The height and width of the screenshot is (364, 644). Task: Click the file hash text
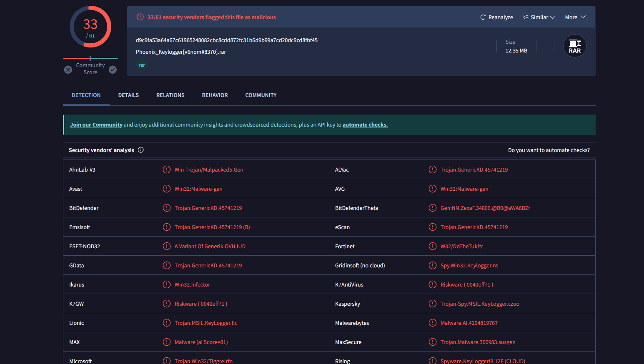coord(227,40)
